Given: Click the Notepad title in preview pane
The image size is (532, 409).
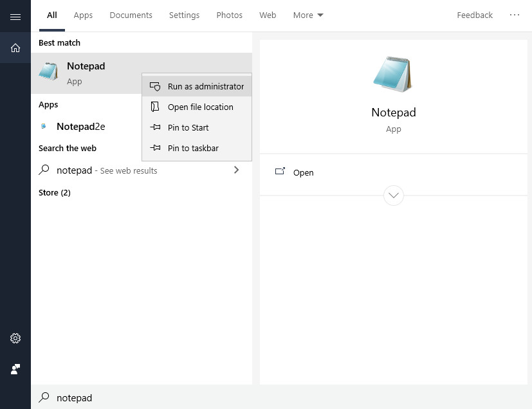Looking at the screenshot, I should point(394,113).
